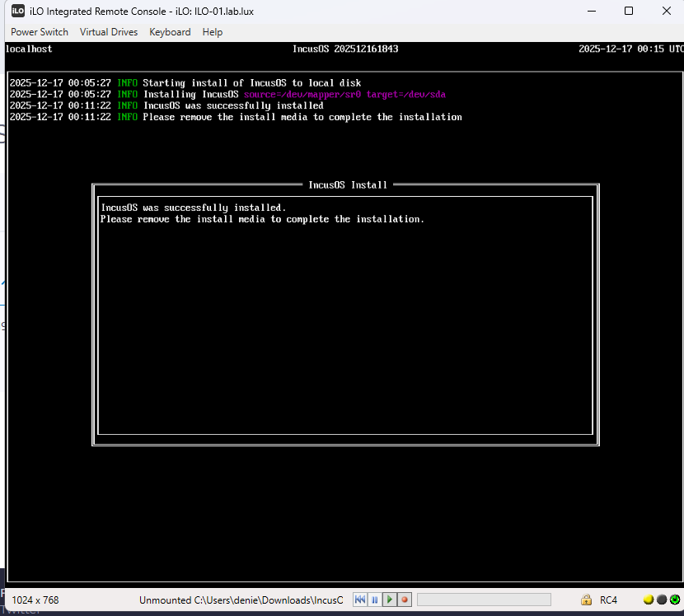684x616 pixels.
Task: Click the gray status indicator light
Action: tap(661, 600)
